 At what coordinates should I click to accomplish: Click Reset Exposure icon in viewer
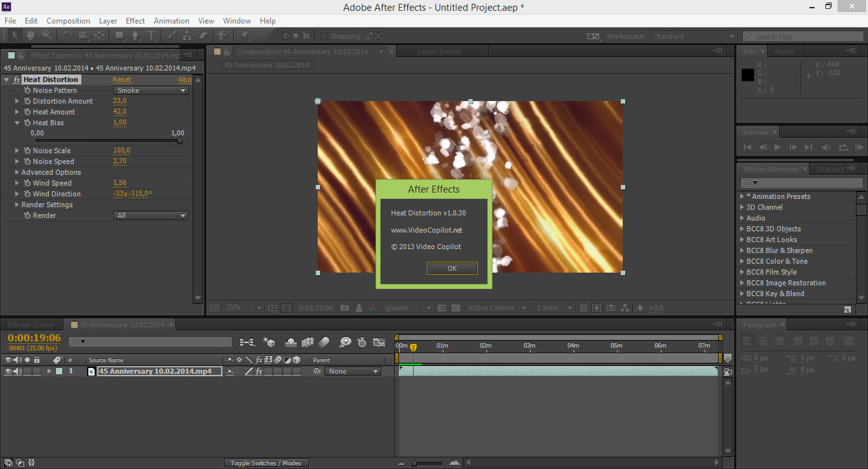pyautogui.click(x=640, y=308)
